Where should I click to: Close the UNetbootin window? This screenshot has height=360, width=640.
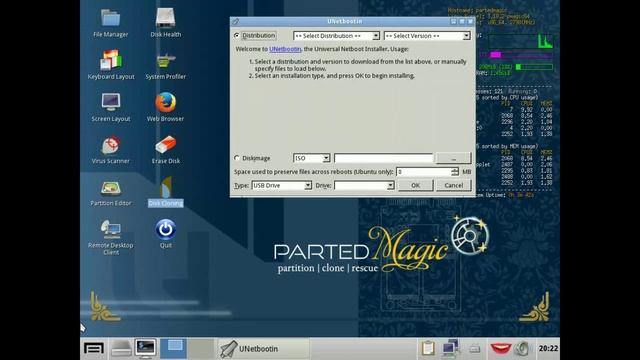(x=470, y=21)
